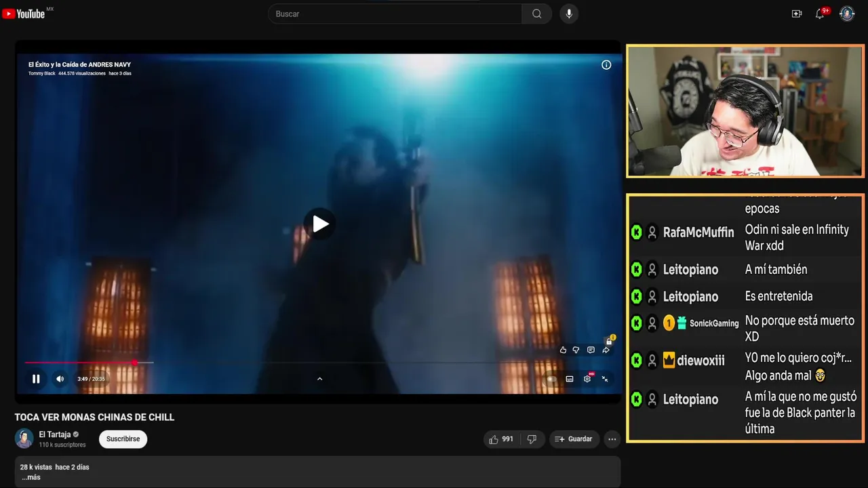Image resolution: width=868 pixels, height=488 pixels.
Task: Click the thumbs-up icon overlaid on the video
Action: pyautogui.click(x=563, y=350)
